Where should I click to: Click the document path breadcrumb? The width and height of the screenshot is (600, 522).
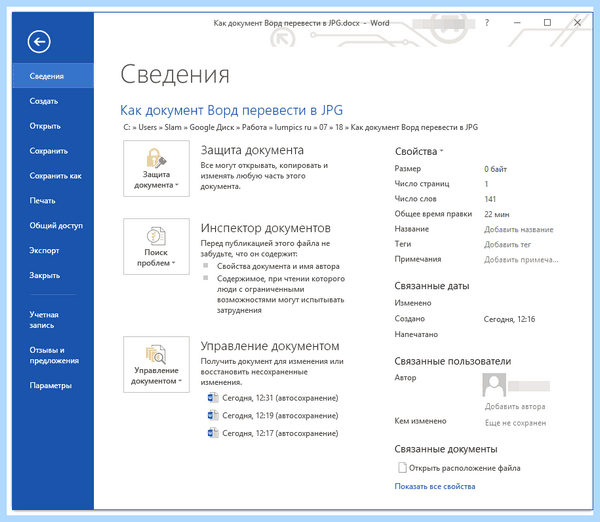(x=300, y=127)
